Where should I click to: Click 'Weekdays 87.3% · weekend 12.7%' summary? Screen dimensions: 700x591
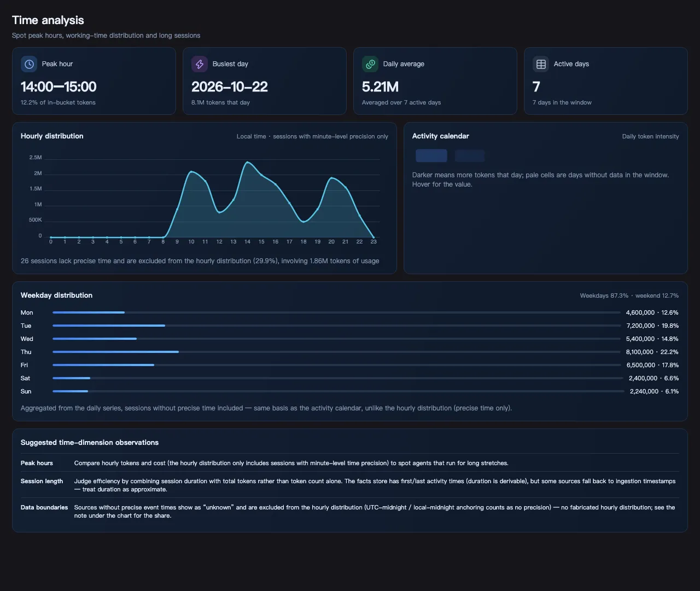(x=629, y=296)
